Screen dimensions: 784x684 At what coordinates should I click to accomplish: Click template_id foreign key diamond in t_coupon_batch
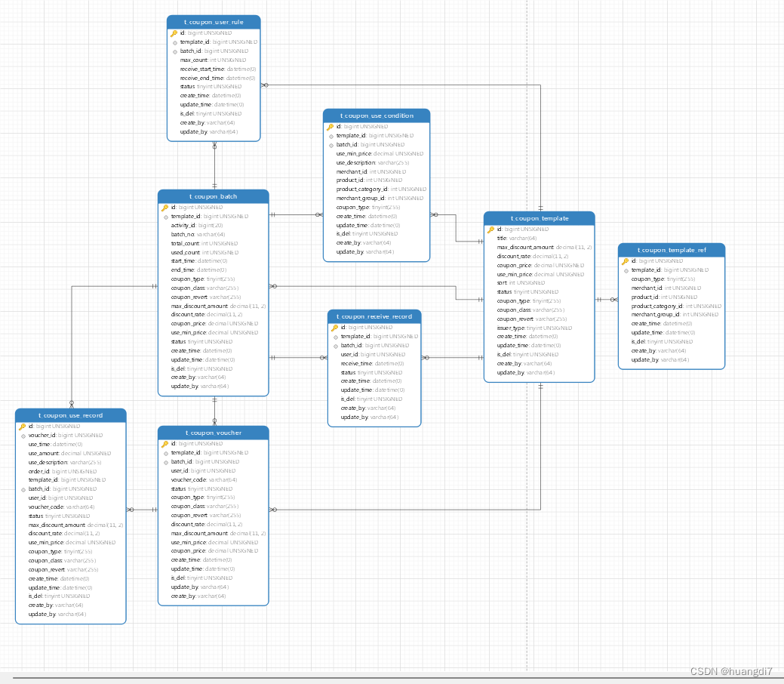[165, 217]
